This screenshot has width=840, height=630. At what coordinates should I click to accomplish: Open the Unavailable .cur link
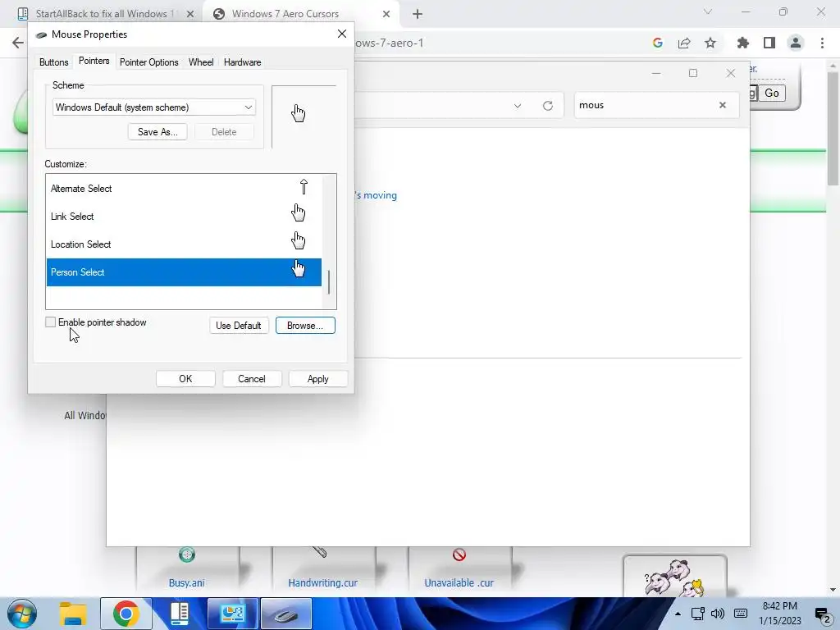(459, 583)
